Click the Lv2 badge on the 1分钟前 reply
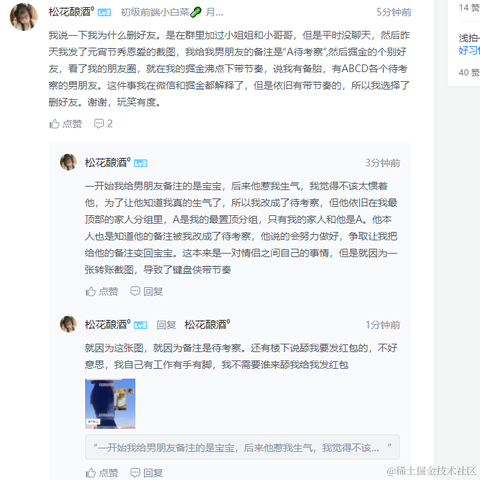This screenshot has width=480, height=480. 140,325
